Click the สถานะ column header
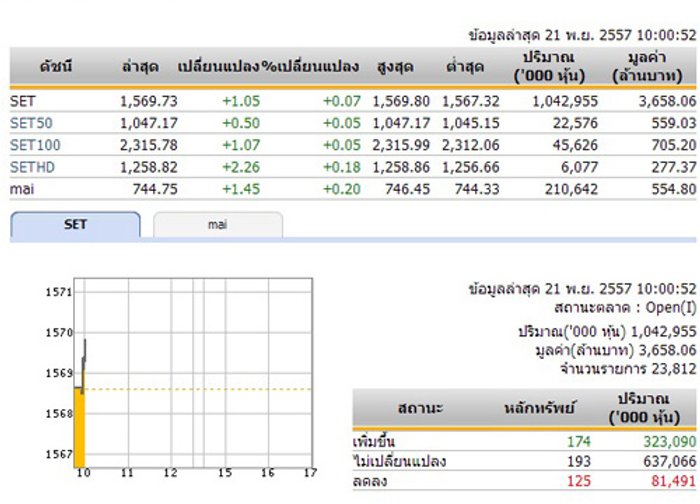Viewport: 700px width, 504px height. 420,408
